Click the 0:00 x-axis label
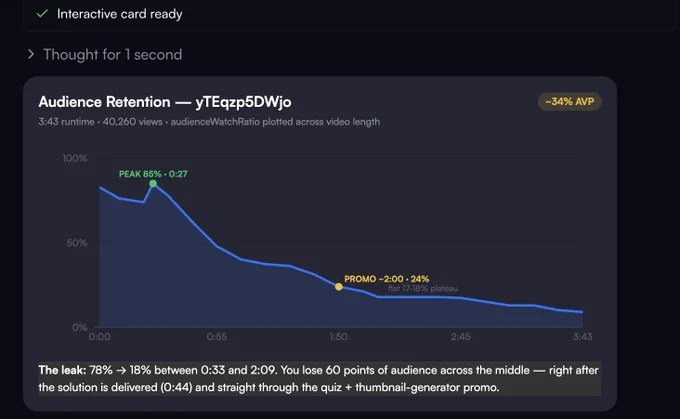Screen dimensions: 680x419 [x=99, y=337]
